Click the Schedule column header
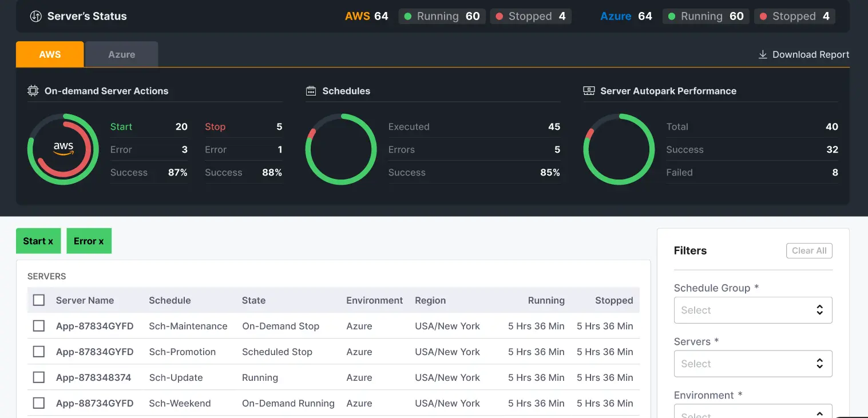868x418 pixels. 170,300
